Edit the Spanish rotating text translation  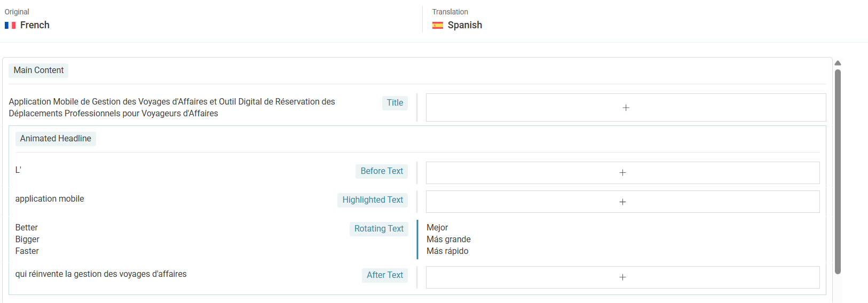(448, 240)
